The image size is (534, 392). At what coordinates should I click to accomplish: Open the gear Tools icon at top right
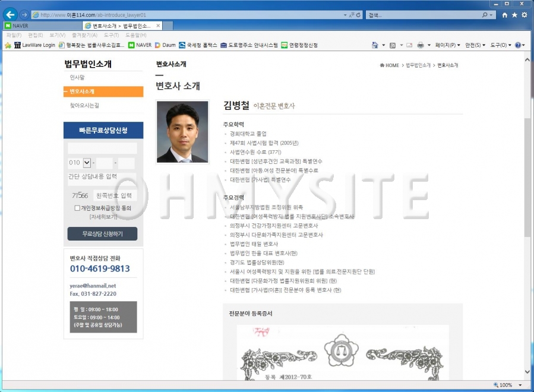coord(524,15)
